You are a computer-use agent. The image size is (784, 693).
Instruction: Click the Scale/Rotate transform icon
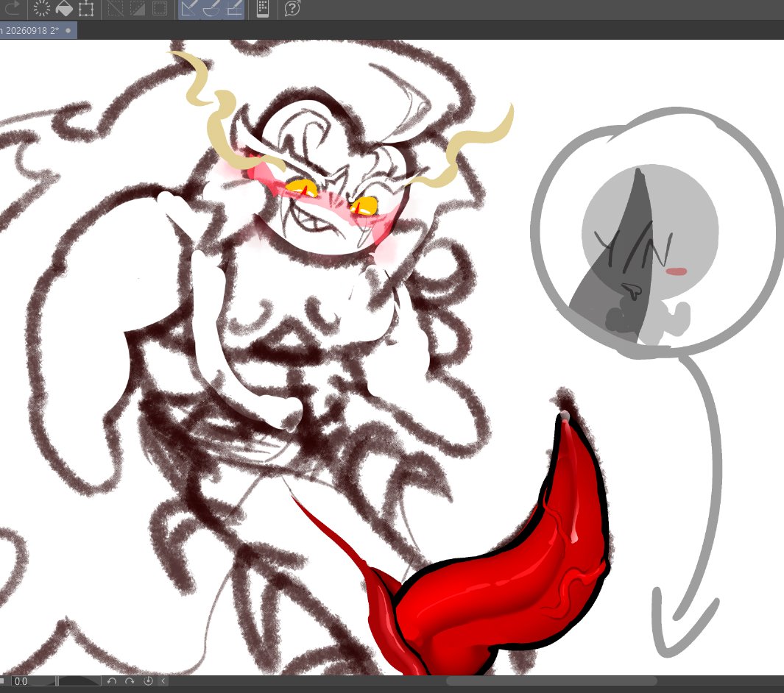(87, 8)
